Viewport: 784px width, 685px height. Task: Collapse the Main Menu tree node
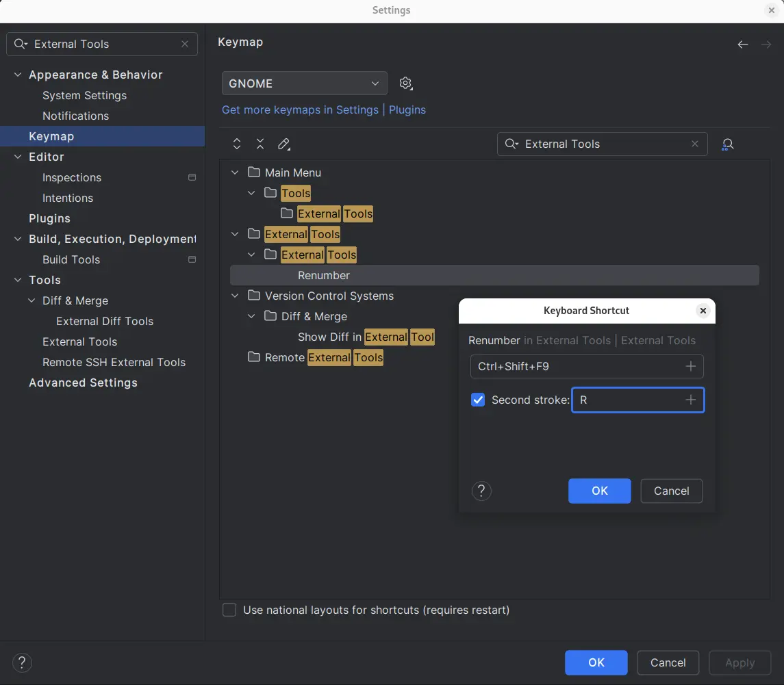[236, 172]
